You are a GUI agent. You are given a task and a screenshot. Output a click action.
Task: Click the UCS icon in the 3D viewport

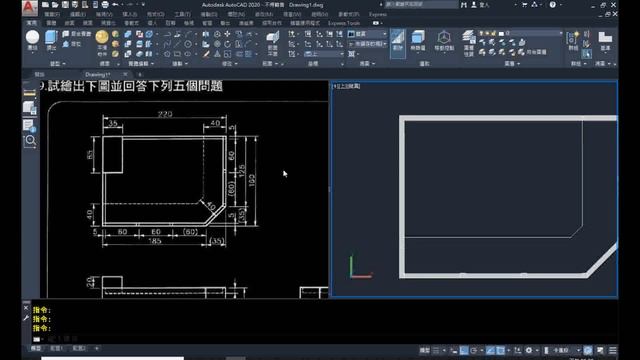pyautogui.click(x=360, y=267)
